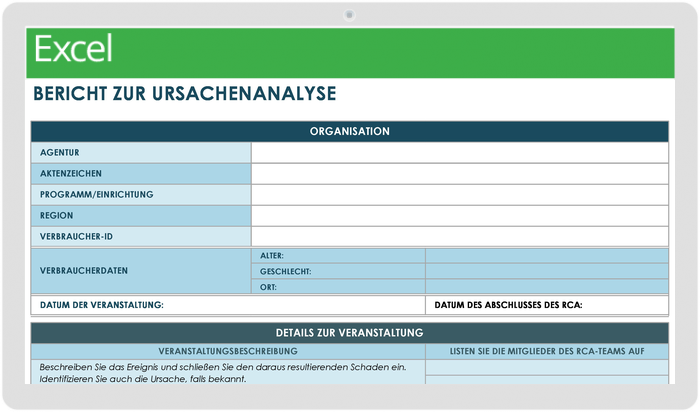This screenshot has width=700, height=412.
Task: Click the REGION label cell
Action: [141, 215]
